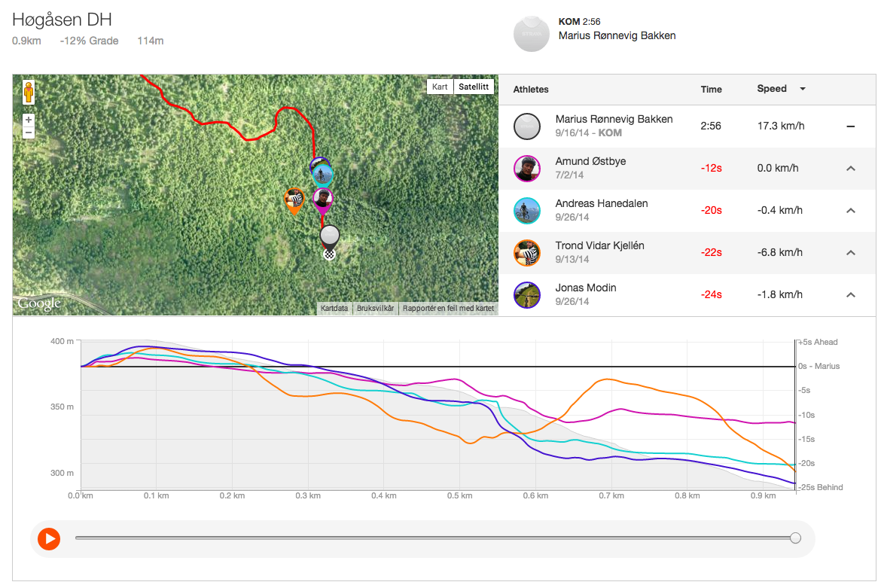This screenshot has width=881, height=588.
Task: Click the 9/16/14 - KOM date text
Action: coord(588,133)
